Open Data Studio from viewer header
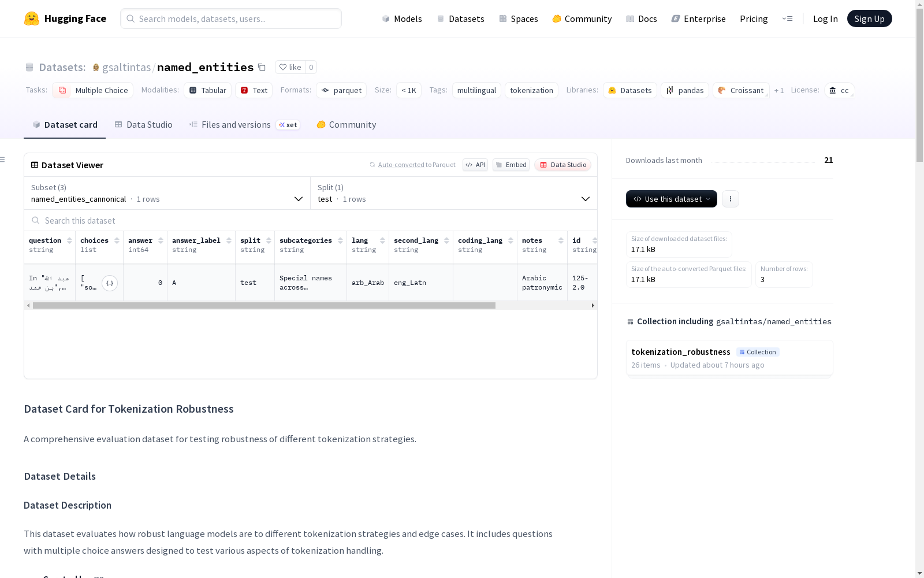924x578 pixels. [562, 165]
